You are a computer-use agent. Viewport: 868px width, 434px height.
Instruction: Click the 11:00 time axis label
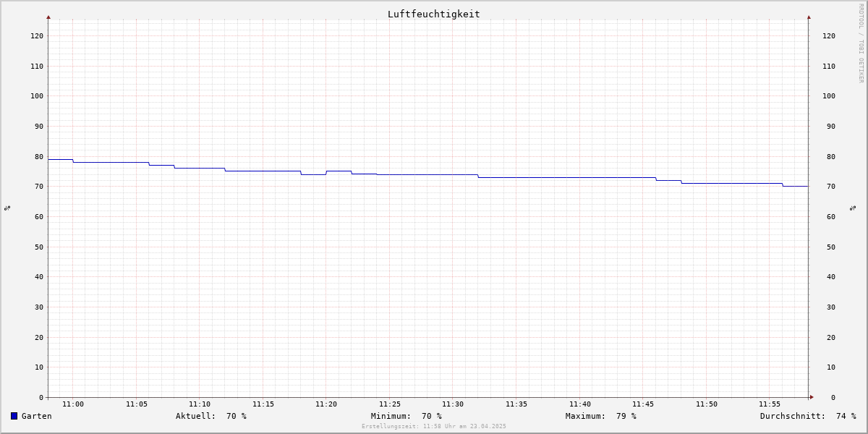point(73,404)
